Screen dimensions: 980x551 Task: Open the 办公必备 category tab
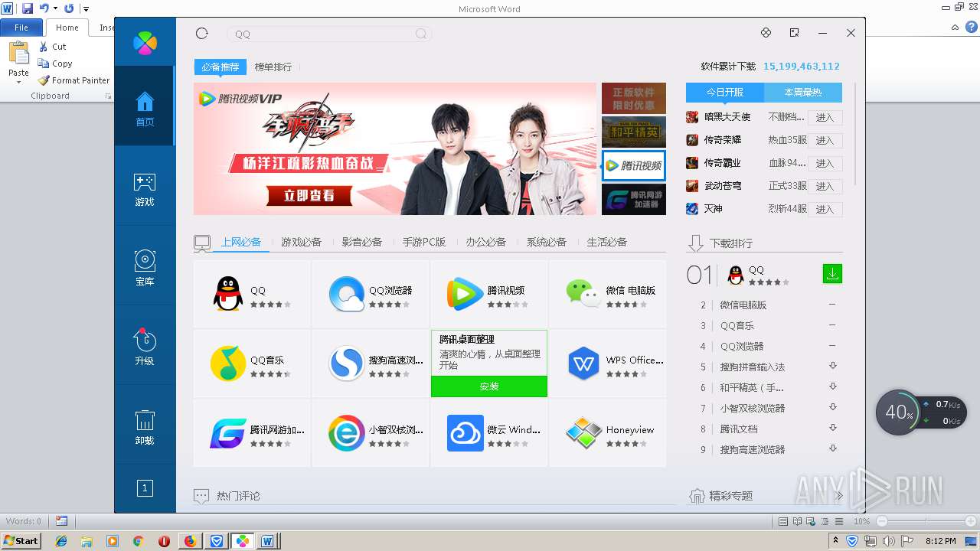(x=485, y=242)
